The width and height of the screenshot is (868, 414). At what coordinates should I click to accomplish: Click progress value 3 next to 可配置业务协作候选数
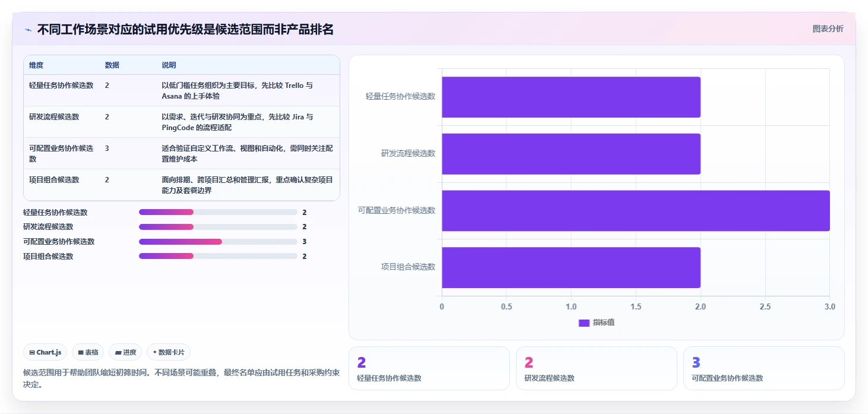pyautogui.click(x=304, y=242)
